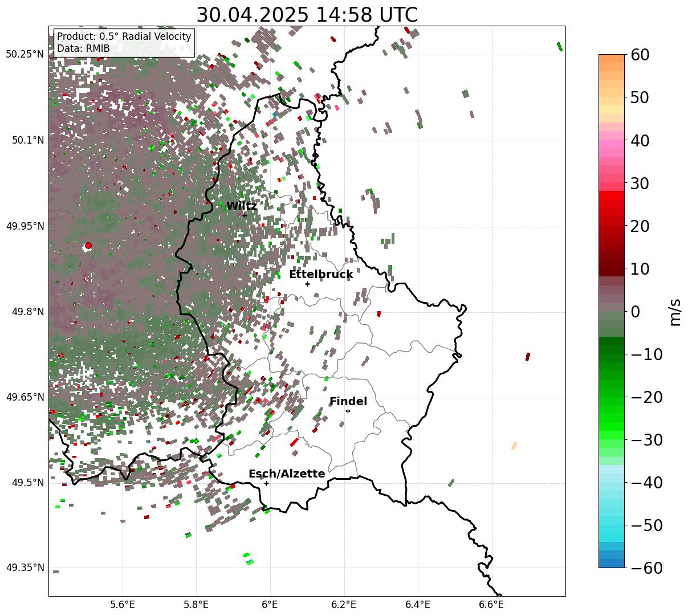The image size is (688, 616).
Task: Click the Data: RMIB label
Action: tap(83, 49)
